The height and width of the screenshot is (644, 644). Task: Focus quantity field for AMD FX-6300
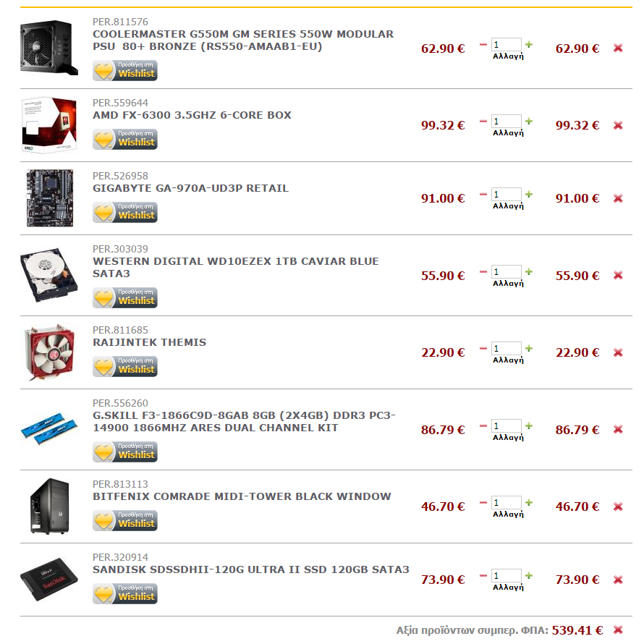click(507, 121)
